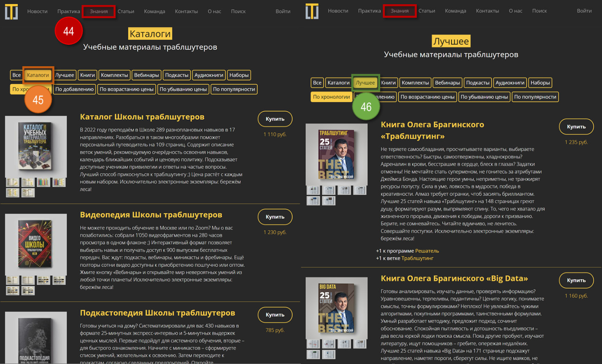Follow the Решатель program link
The width and height of the screenshot is (602, 364).
pyautogui.click(x=427, y=251)
